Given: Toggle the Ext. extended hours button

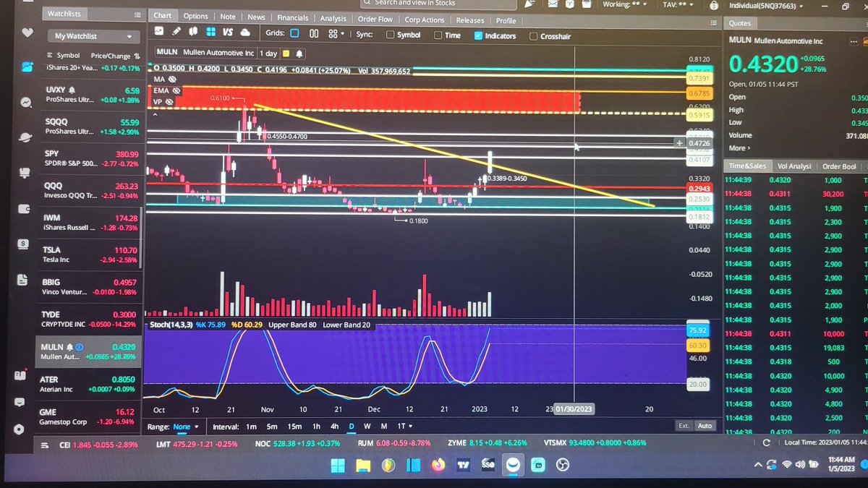Looking at the screenshot, I should click(684, 426).
